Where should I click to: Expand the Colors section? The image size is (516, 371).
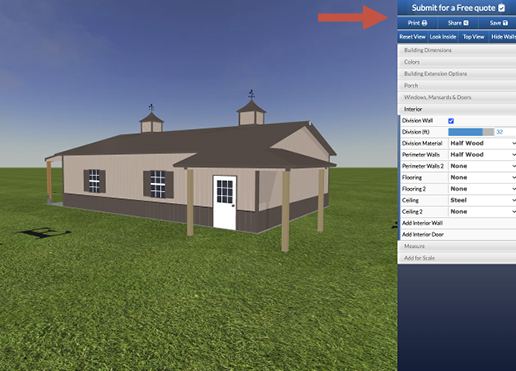(457, 62)
